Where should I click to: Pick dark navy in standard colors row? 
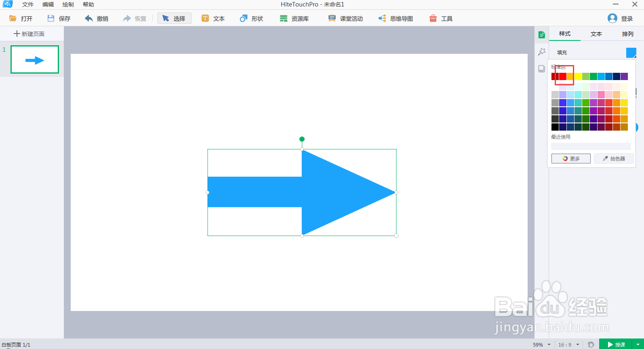tap(617, 76)
